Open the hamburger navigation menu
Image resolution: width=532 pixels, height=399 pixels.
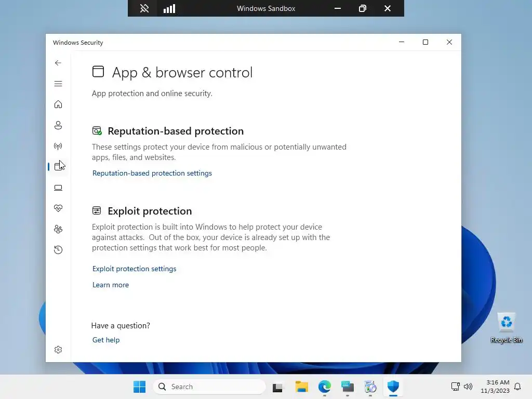(58, 84)
